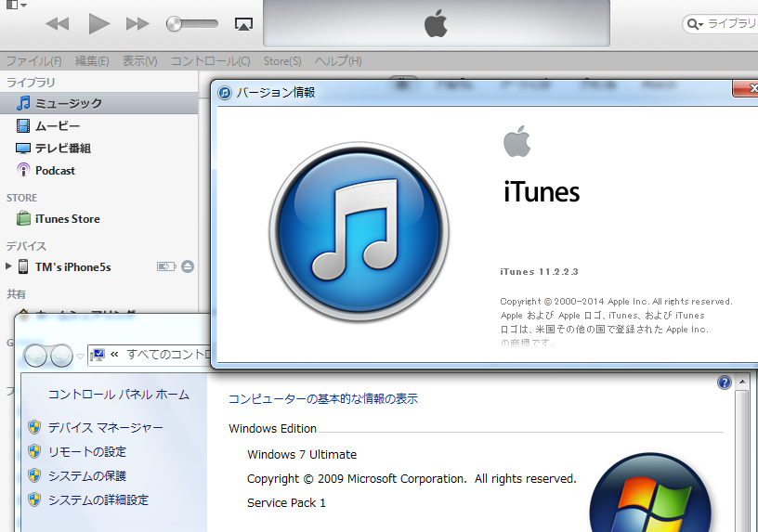This screenshot has width=758, height=532.
Task: Open コントロール パネル ホーム link
Action: [119, 395]
